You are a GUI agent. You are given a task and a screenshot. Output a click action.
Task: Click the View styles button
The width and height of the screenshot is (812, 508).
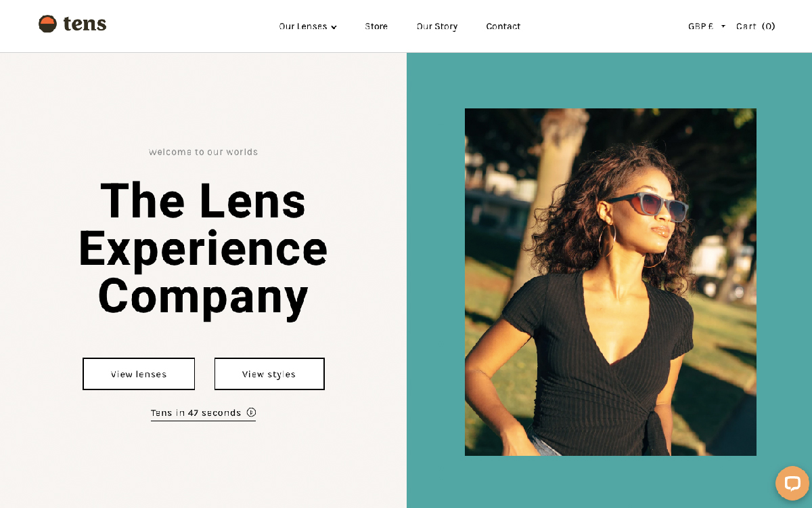tap(269, 374)
